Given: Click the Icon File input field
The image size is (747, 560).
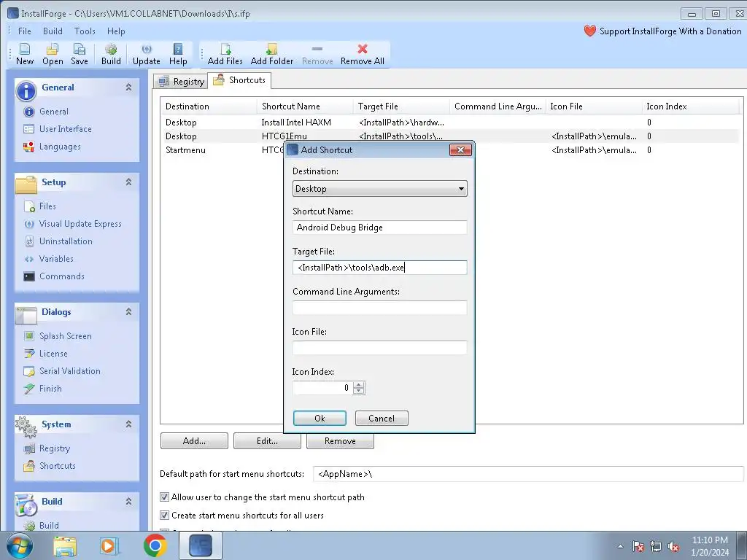Looking at the screenshot, I should 379,348.
